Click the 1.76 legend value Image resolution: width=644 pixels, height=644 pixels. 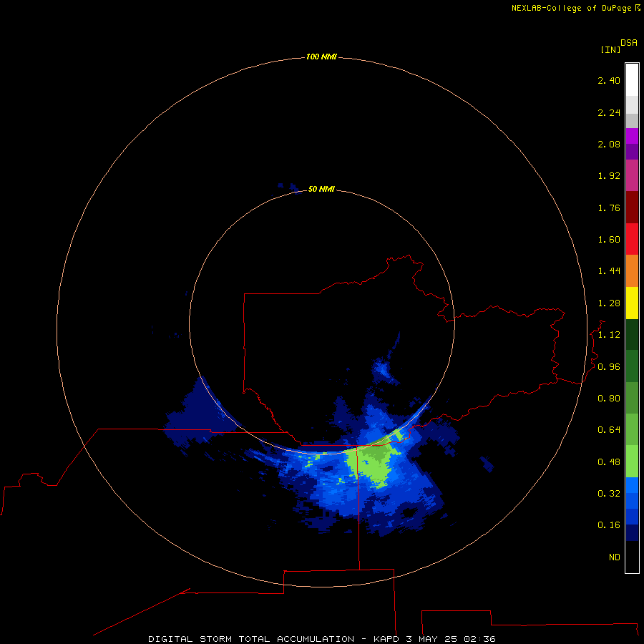609,208
